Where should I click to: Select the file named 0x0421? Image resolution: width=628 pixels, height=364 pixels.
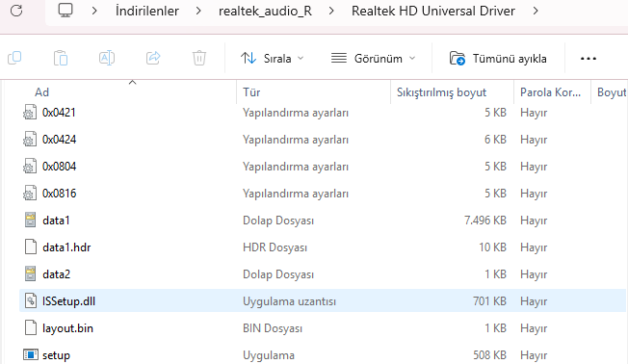[59, 113]
